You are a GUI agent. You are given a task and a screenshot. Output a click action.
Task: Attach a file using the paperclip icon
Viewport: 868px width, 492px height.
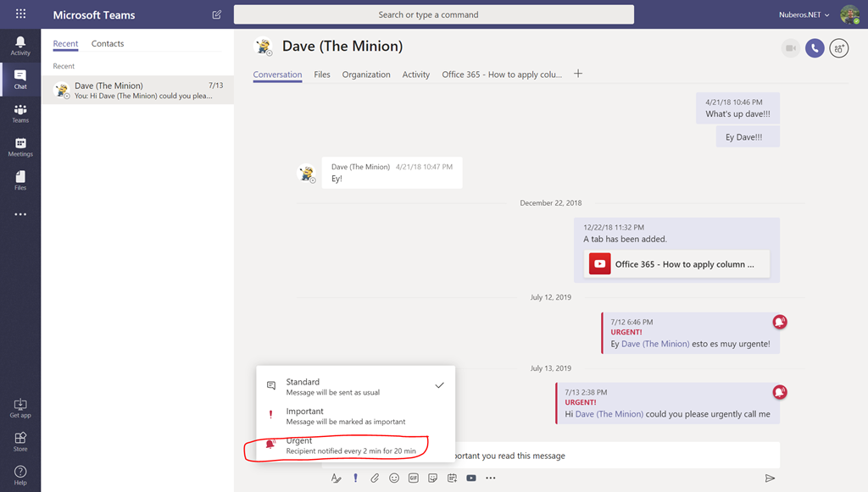[x=375, y=478]
